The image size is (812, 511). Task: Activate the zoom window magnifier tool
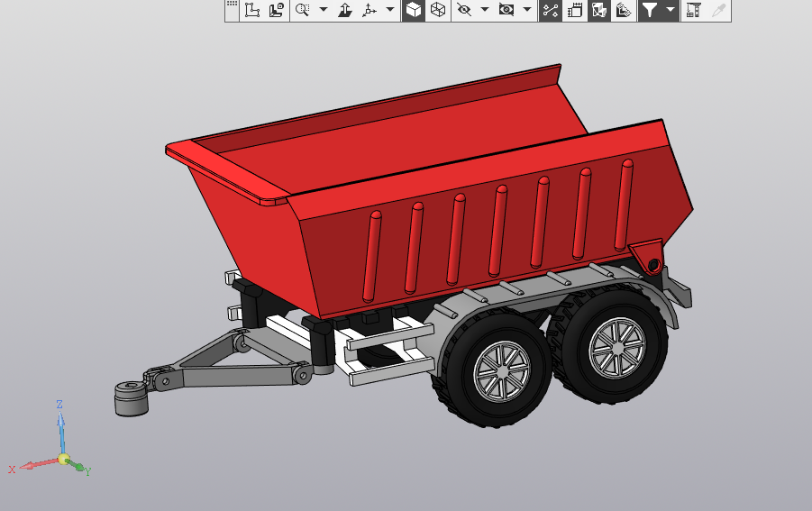(303, 10)
